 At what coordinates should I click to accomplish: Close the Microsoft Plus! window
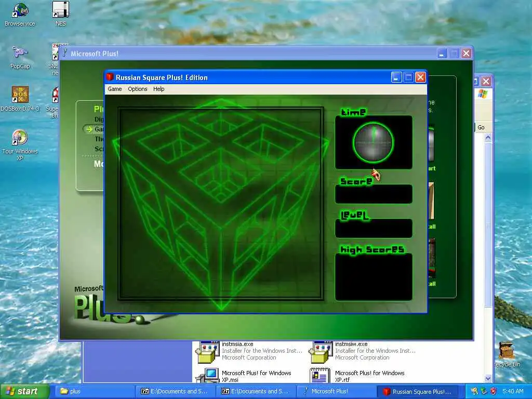tap(466, 54)
